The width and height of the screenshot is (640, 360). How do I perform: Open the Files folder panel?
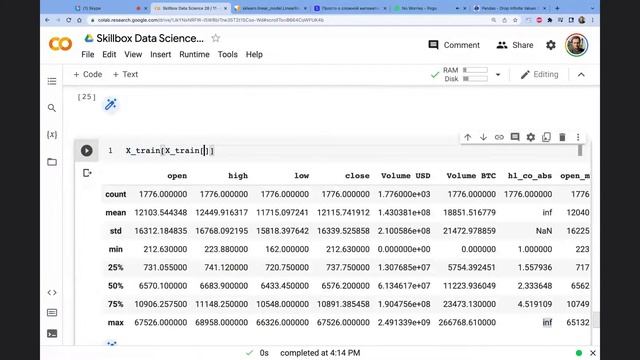52,162
